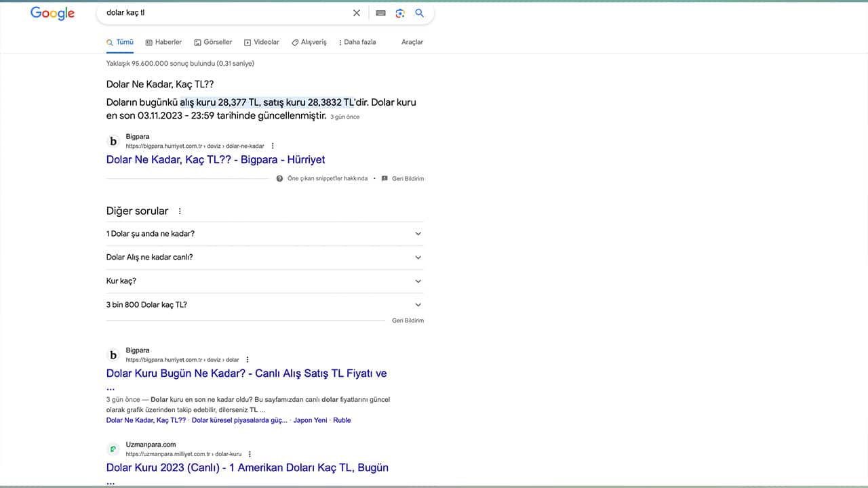The image size is (868, 488).
Task: Open three-dot menu of Bigpara dolar result
Action: 248,360
